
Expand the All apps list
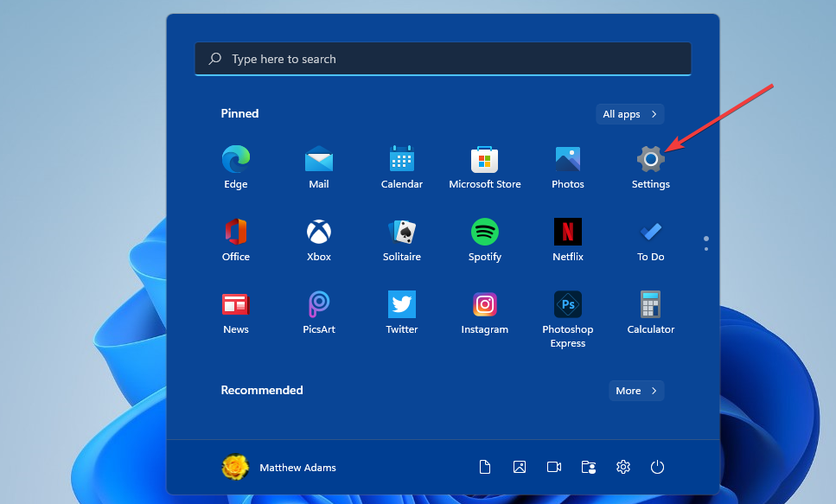tap(629, 113)
